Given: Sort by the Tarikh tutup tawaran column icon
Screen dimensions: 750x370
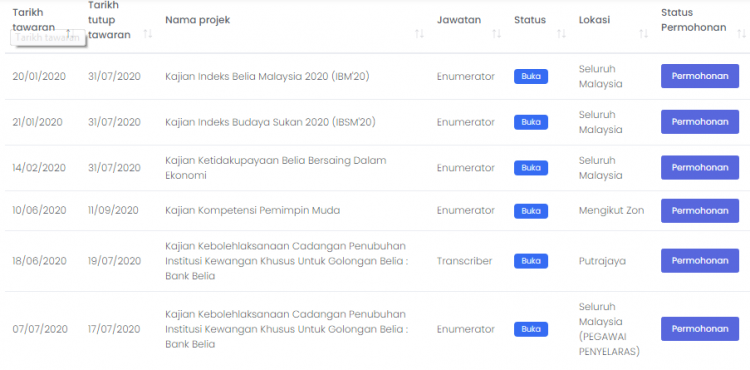Looking at the screenshot, I should click(148, 34).
